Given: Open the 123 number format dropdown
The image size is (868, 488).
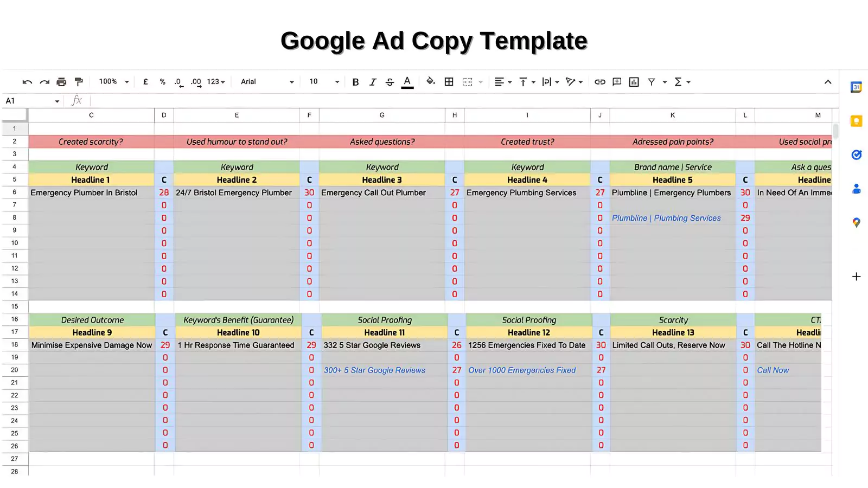Looking at the screenshot, I should click(x=216, y=82).
